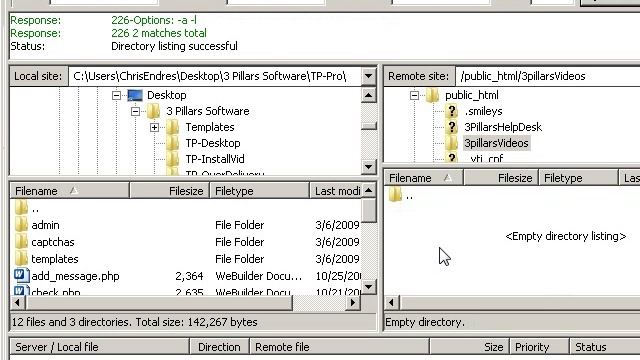Click the 3PillarsHelpDesk question mark icon
Screen dimensions: 640x360
click(451, 127)
